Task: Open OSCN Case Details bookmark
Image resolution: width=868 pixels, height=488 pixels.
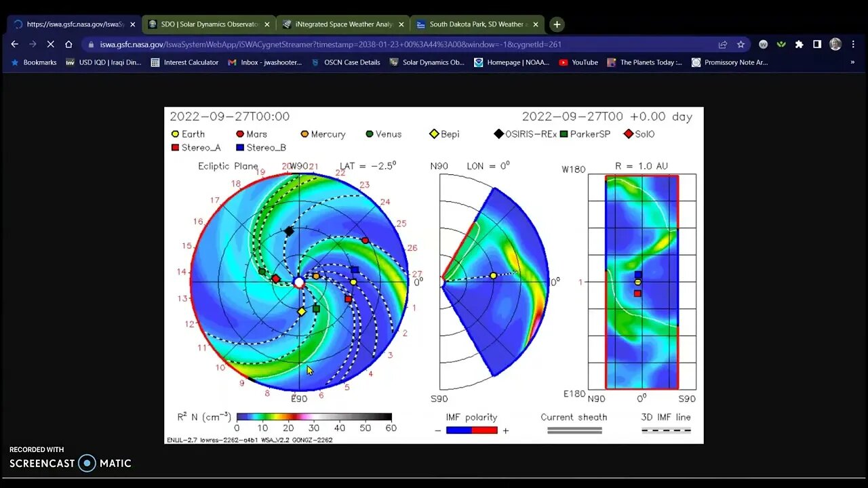Action: point(345,62)
